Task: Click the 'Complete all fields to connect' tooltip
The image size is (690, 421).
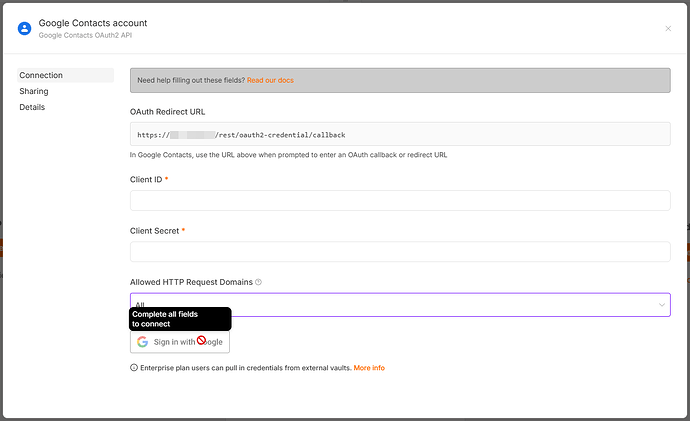Action: pyautogui.click(x=180, y=319)
